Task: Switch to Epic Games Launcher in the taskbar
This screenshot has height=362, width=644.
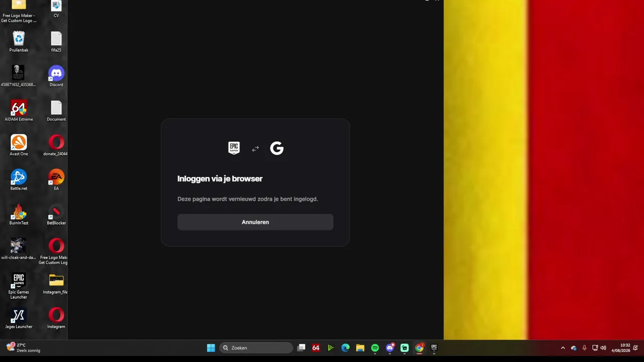Action: (434, 348)
